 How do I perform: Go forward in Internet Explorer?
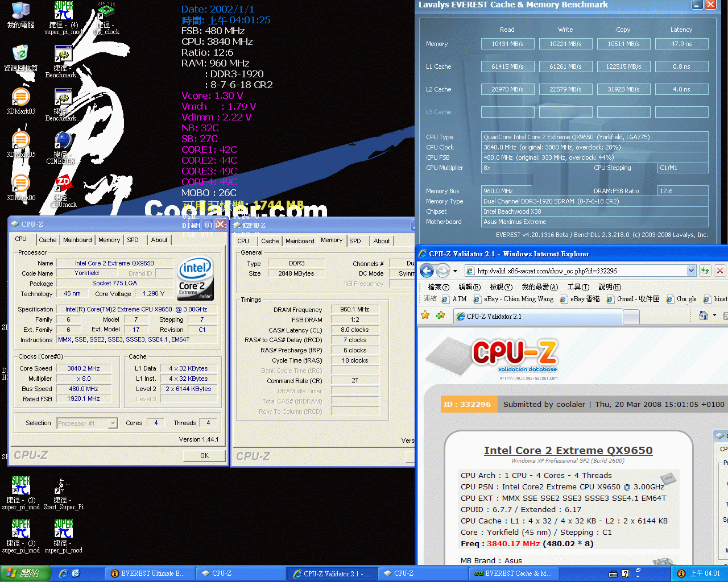tap(442, 271)
